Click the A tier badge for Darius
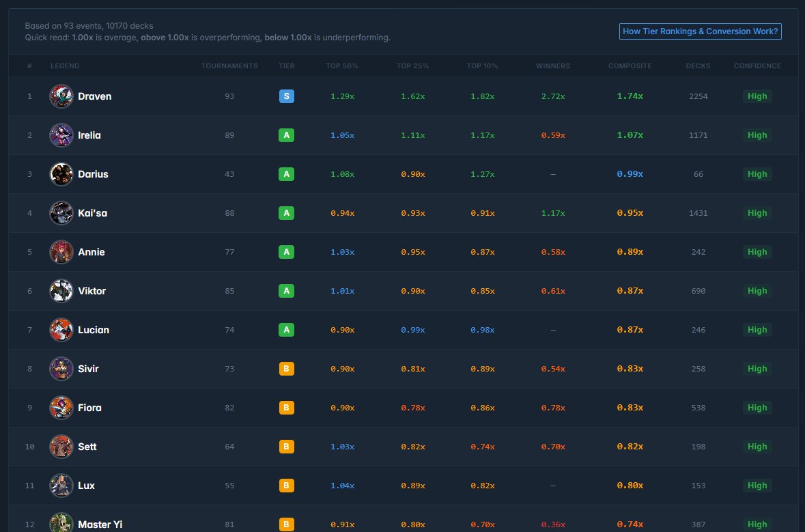The height and width of the screenshot is (532, 805). tap(287, 174)
